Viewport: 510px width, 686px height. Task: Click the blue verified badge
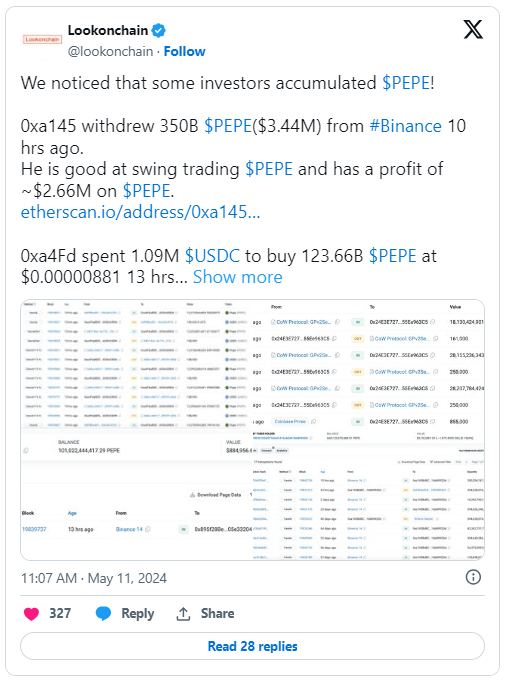click(x=158, y=31)
